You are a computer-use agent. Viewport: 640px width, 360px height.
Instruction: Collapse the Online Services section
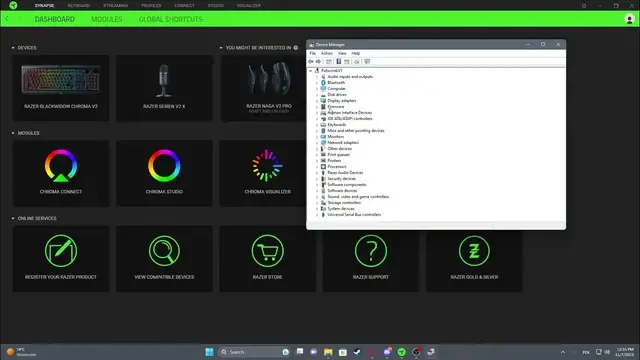pos(13,218)
